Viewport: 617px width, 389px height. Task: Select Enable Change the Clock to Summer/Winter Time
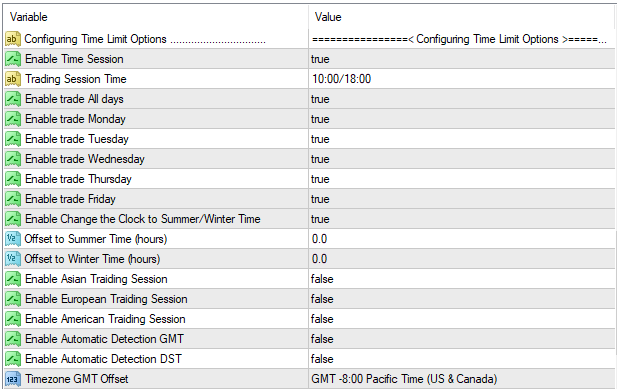[142, 219]
